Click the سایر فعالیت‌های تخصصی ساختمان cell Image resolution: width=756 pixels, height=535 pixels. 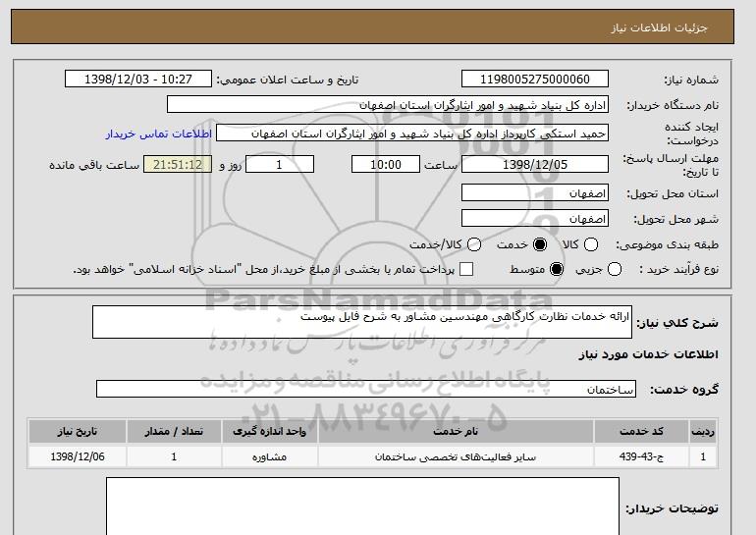[x=456, y=456]
